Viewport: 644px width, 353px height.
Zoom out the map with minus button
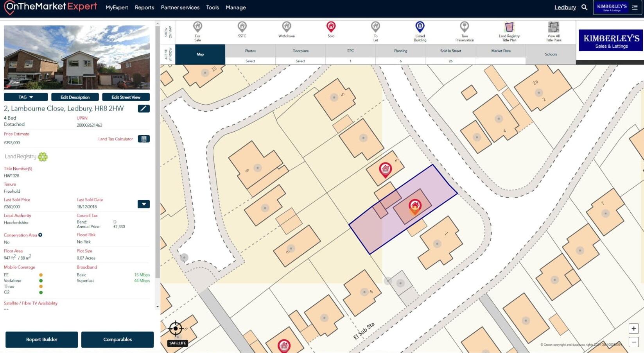pyautogui.click(x=633, y=342)
